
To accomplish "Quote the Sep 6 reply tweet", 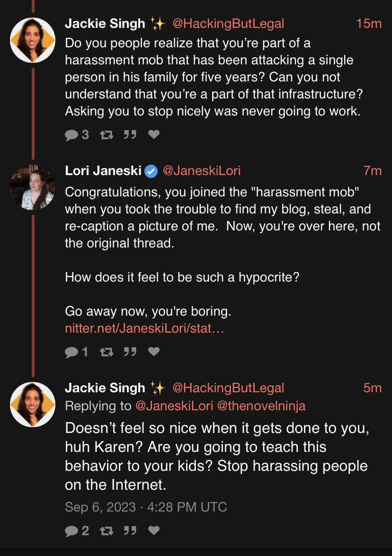I will click(130, 531).
